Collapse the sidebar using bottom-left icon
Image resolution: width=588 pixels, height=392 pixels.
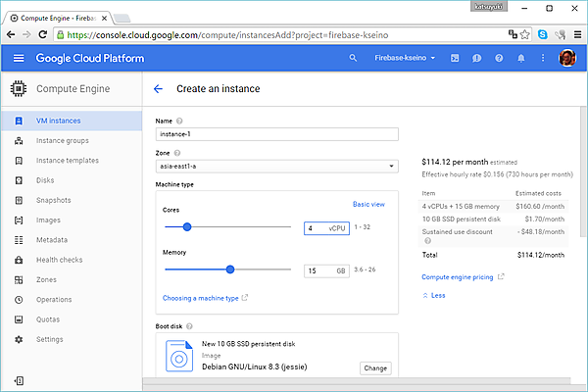tap(18, 379)
